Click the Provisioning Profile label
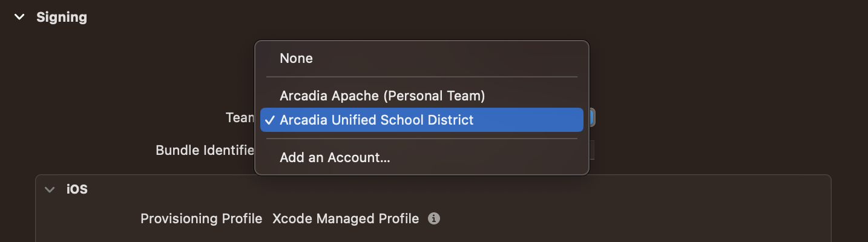Screen dimensions: 868x242 tap(202, 218)
